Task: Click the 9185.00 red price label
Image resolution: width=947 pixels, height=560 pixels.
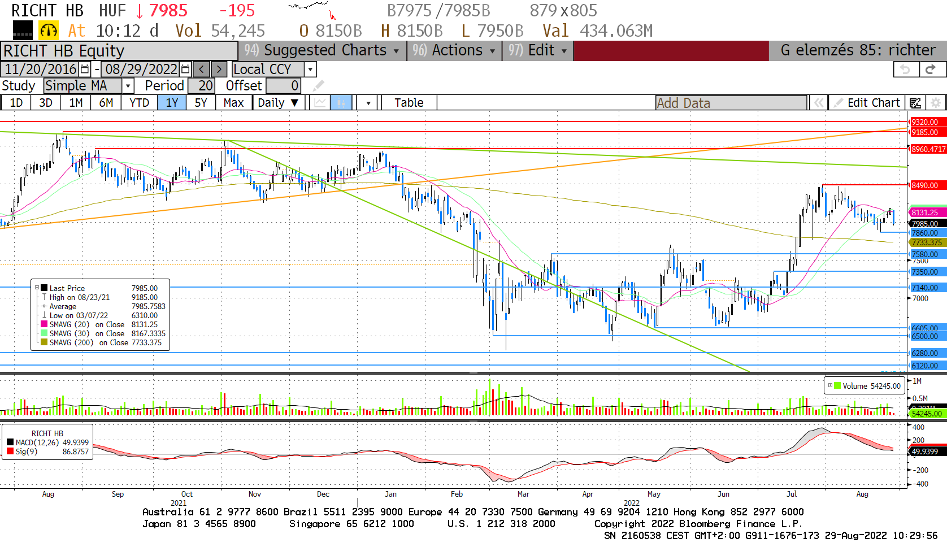Action: pyautogui.click(x=927, y=132)
